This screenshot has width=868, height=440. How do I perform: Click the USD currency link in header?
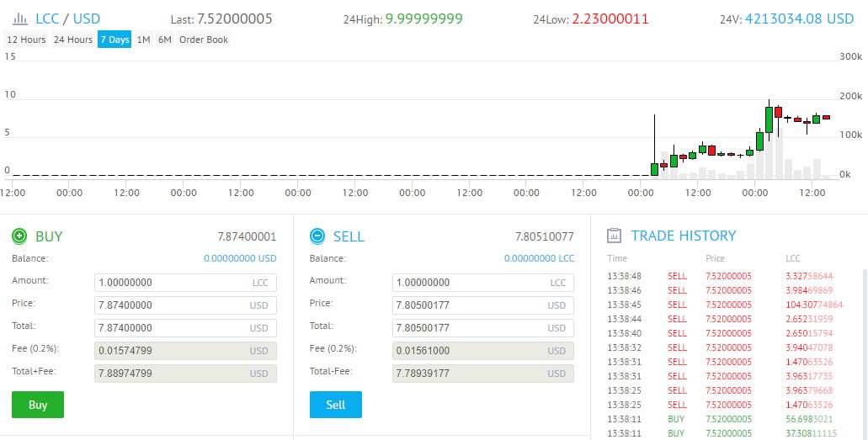pos(87,19)
